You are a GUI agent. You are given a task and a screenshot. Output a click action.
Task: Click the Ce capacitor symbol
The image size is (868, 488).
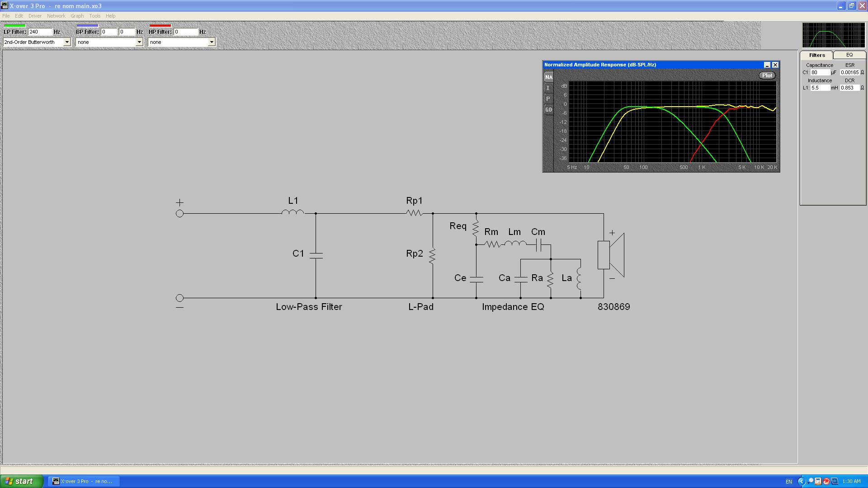click(x=476, y=279)
